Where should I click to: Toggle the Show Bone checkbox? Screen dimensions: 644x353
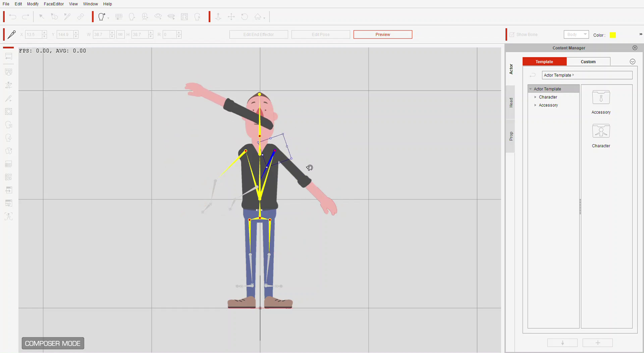click(x=512, y=35)
